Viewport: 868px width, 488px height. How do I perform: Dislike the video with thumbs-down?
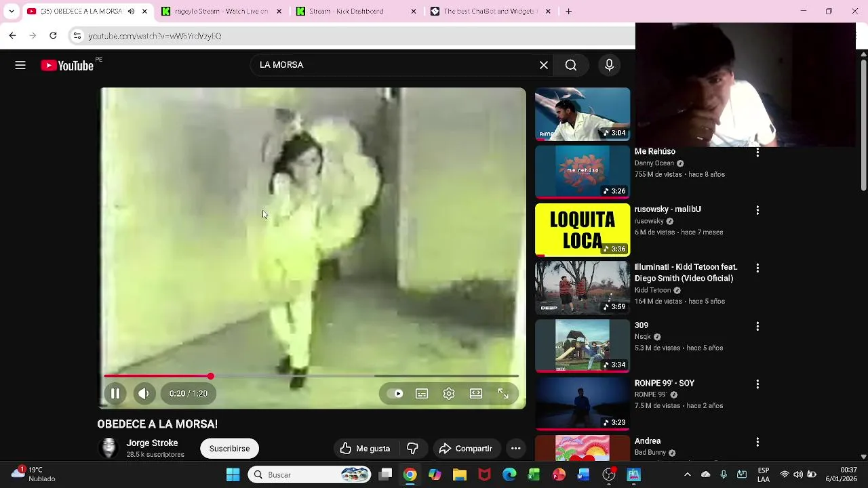point(412,449)
